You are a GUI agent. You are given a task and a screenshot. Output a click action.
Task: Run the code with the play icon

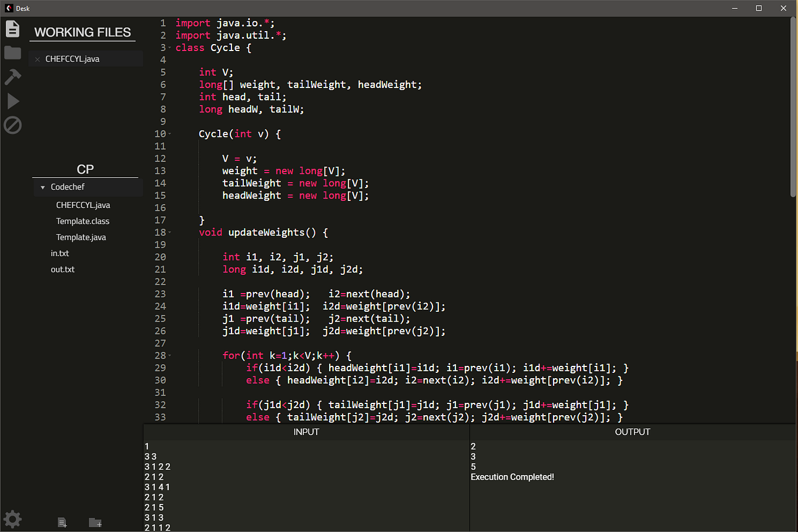point(12,100)
